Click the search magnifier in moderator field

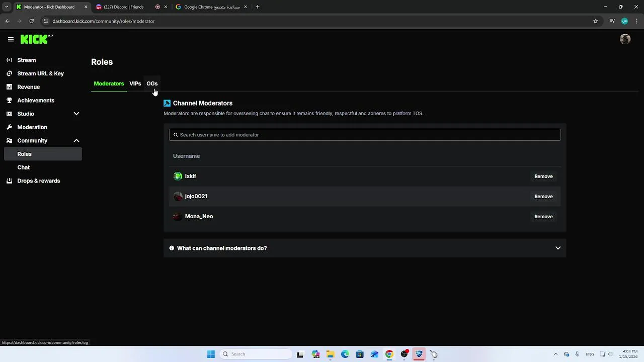[x=176, y=135]
